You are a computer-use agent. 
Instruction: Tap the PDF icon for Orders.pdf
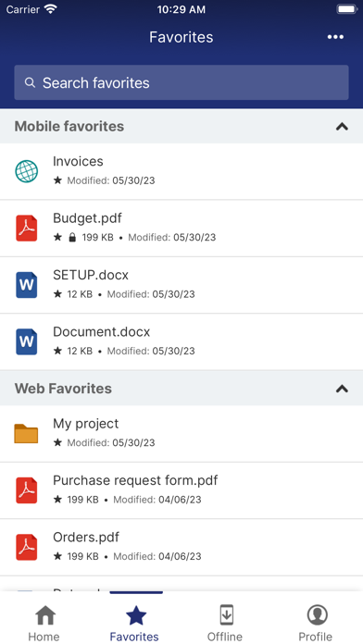pos(27,548)
